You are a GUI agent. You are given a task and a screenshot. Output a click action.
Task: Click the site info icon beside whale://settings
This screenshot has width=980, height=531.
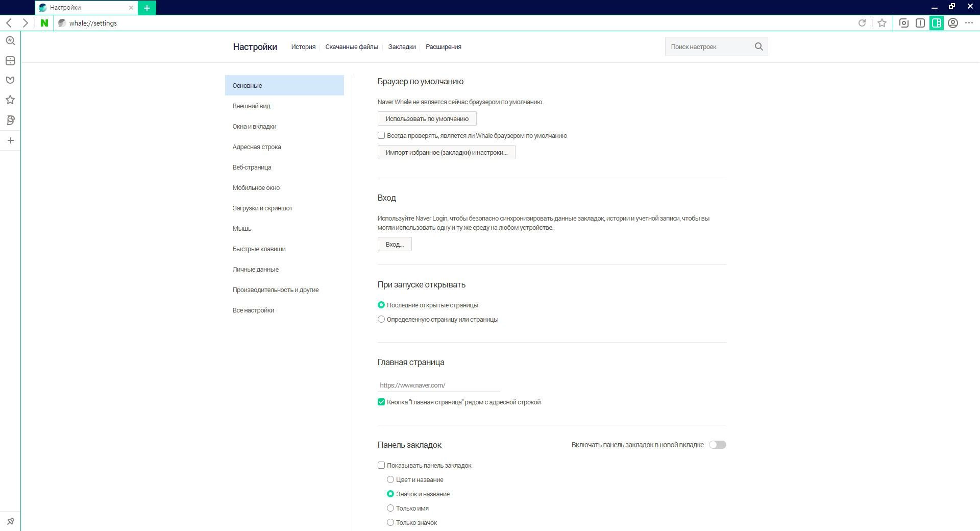coord(62,23)
